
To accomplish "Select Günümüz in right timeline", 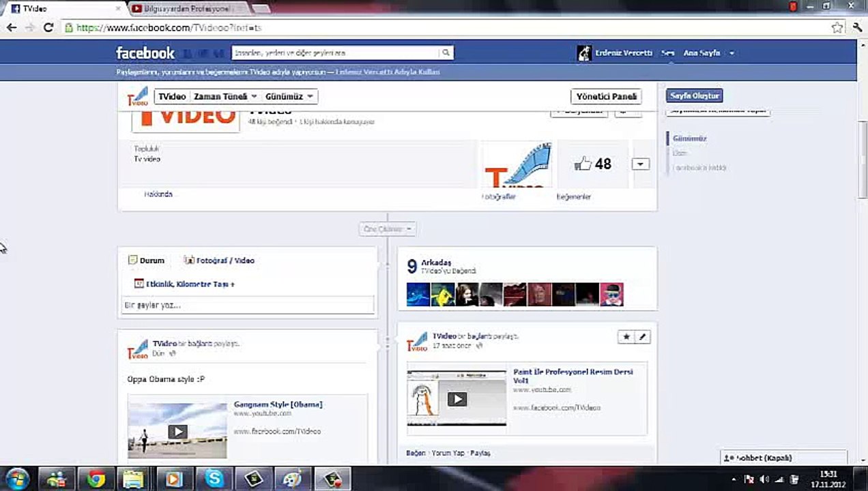I will (x=689, y=138).
